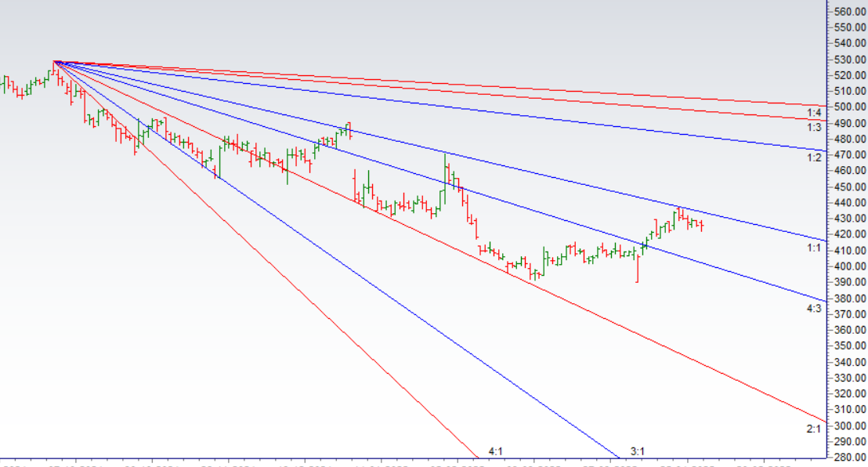Click the 350.00 price axis label
This screenshot has width=868, height=467.
[x=850, y=346]
